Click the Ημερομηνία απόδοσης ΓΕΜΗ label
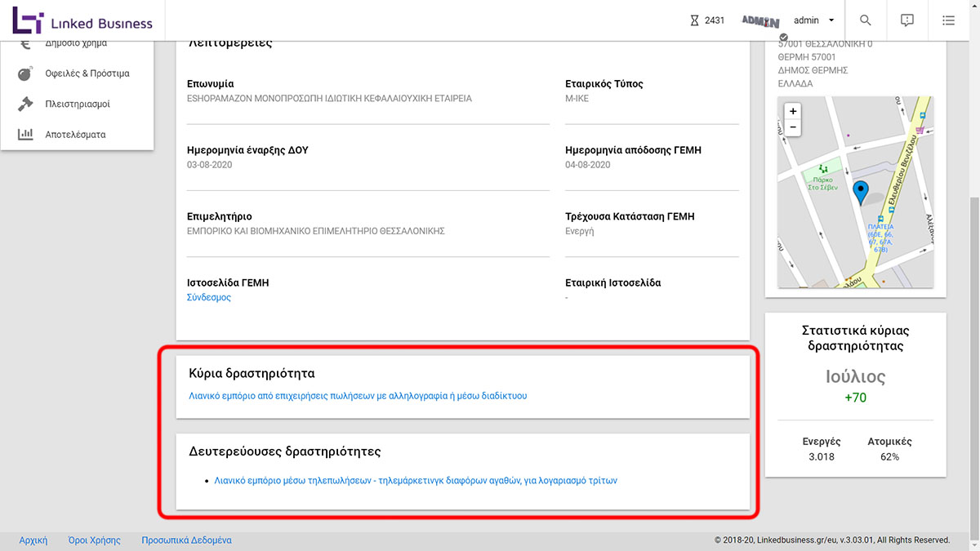This screenshot has width=980, height=551. click(x=633, y=150)
